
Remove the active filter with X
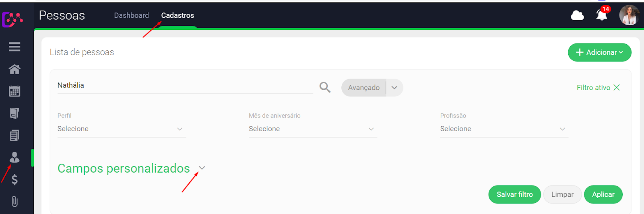pyautogui.click(x=617, y=87)
